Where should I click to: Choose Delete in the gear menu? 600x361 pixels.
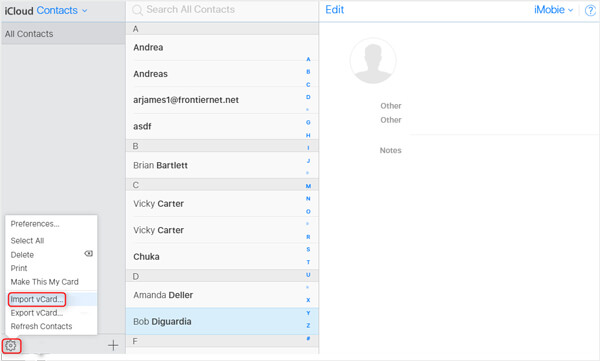[x=22, y=255]
